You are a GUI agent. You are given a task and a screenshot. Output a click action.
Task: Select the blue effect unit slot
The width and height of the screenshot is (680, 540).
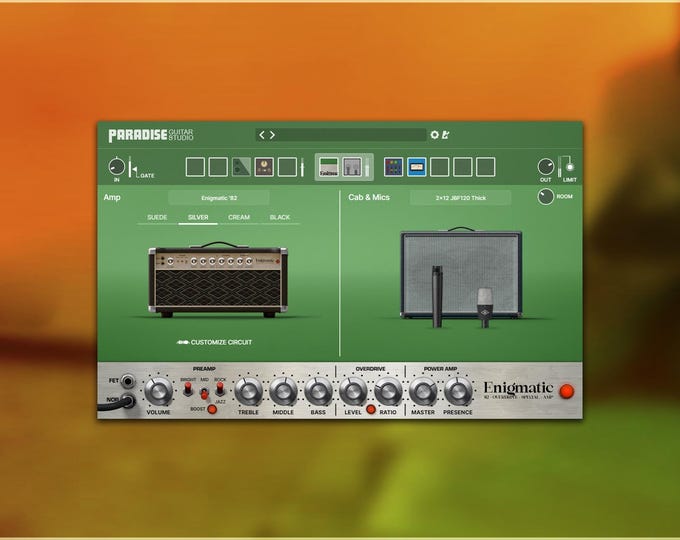(x=416, y=167)
